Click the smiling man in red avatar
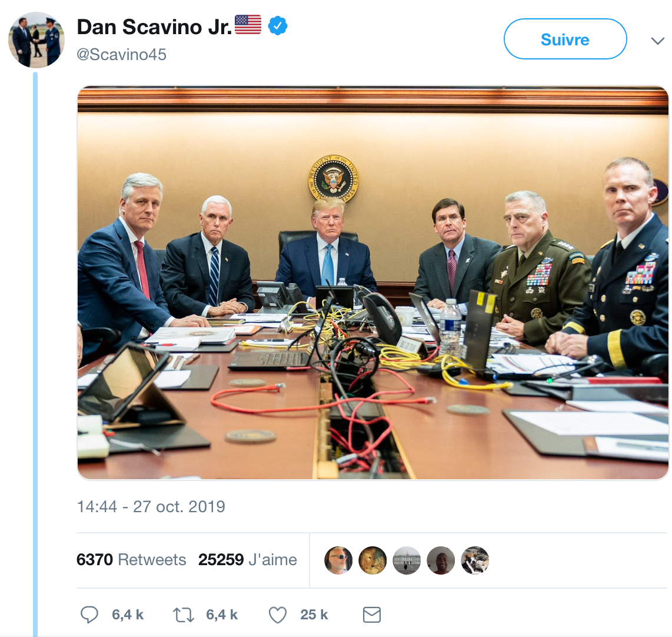The width and height of the screenshot is (672, 637). point(441,560)
